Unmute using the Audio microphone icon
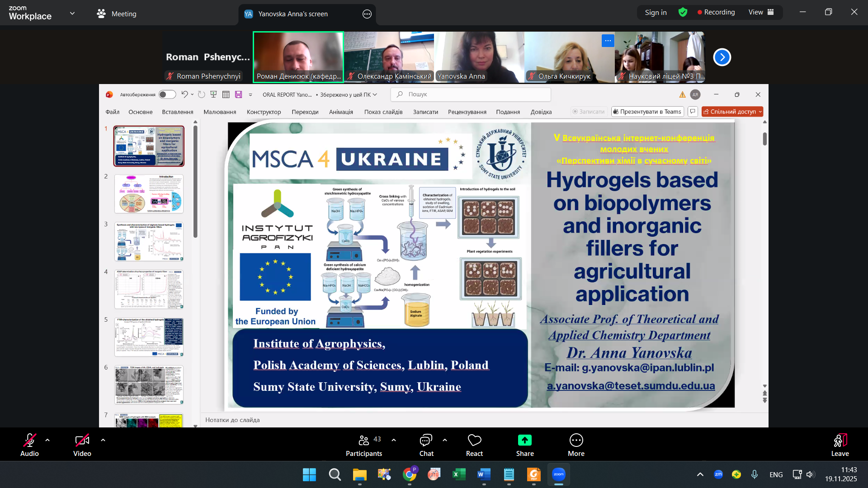Screen dimensions: 868x488 click(29, 441)
